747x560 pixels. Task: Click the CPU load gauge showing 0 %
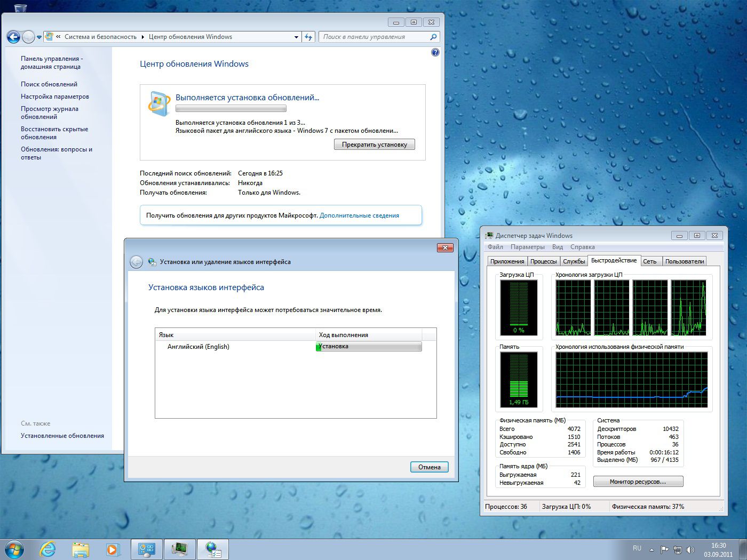519,308
